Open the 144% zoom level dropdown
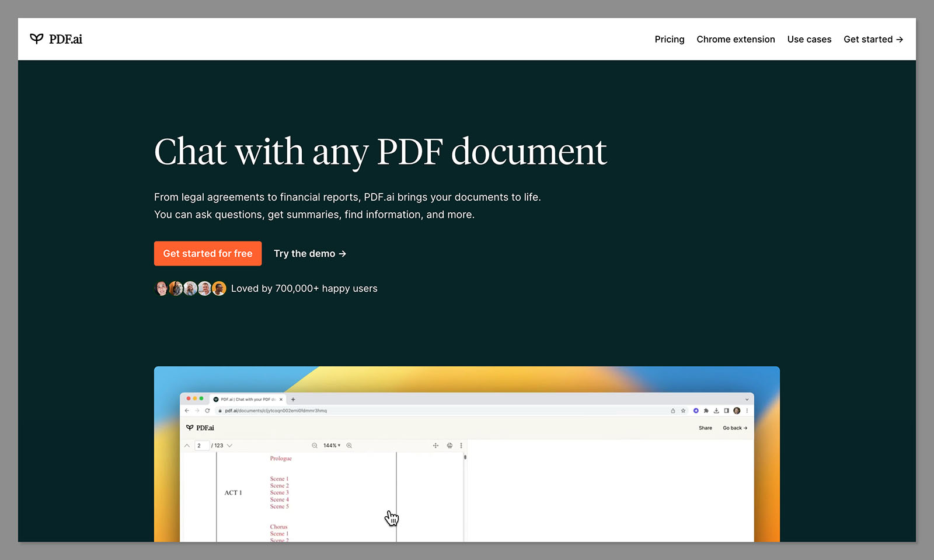The width and height of the screenshot is (934, 560). (x=332, y=446)
